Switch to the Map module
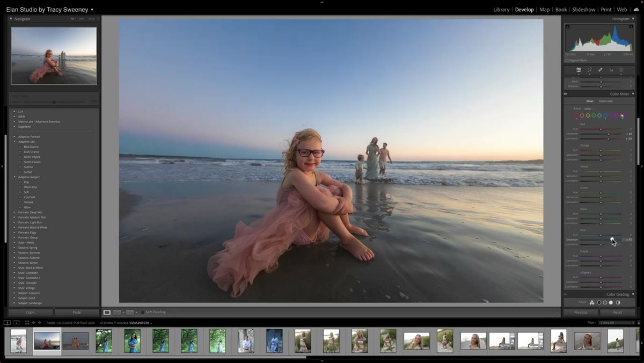Screen dimensions: 644x363 (x=544, y=10)
